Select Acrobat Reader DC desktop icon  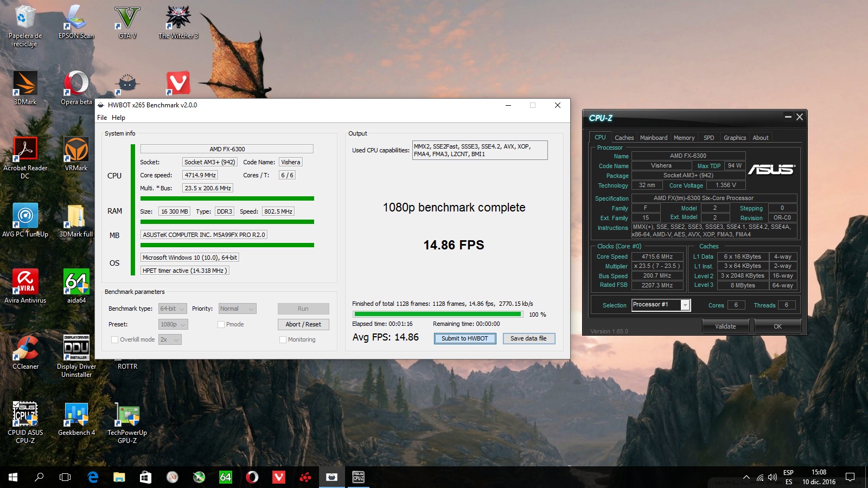[25, 157]
